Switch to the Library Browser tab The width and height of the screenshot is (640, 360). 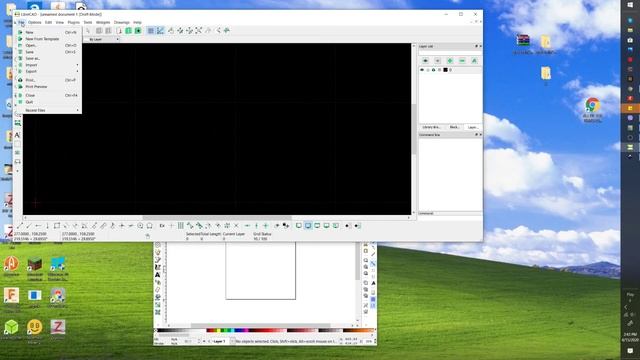(x=431, y=127)
